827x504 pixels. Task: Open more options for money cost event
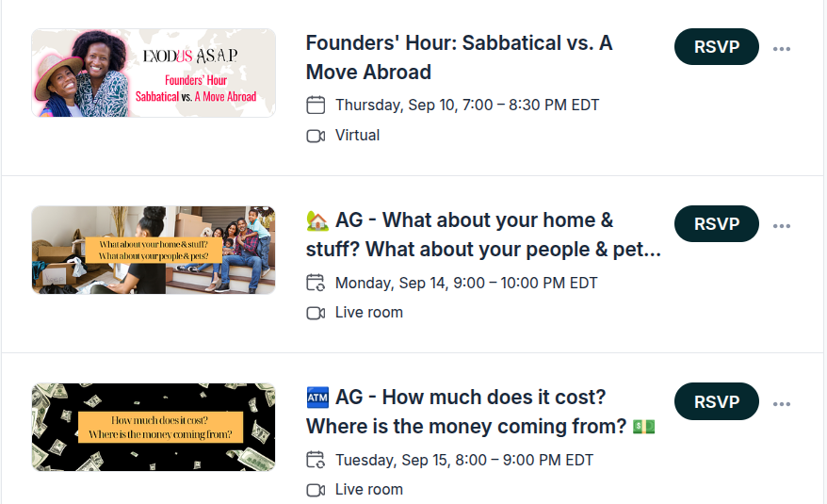(x=782, y=404)
